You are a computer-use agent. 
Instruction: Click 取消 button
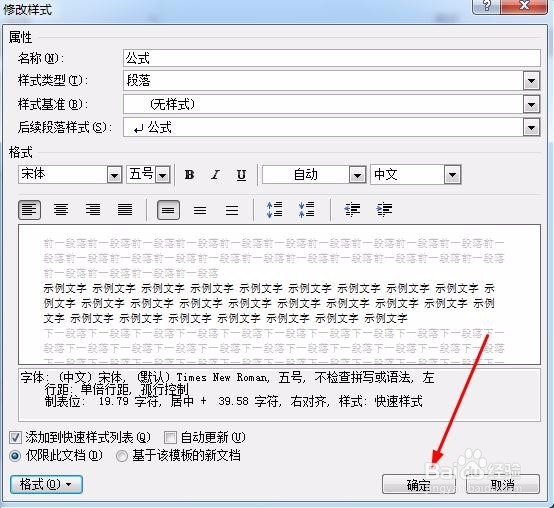(x=503, y=484)
